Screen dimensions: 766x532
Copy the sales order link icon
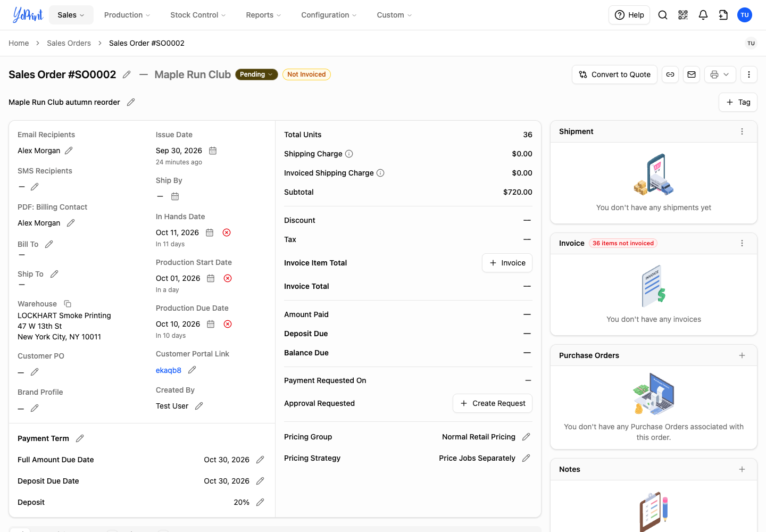click(670, 74)
